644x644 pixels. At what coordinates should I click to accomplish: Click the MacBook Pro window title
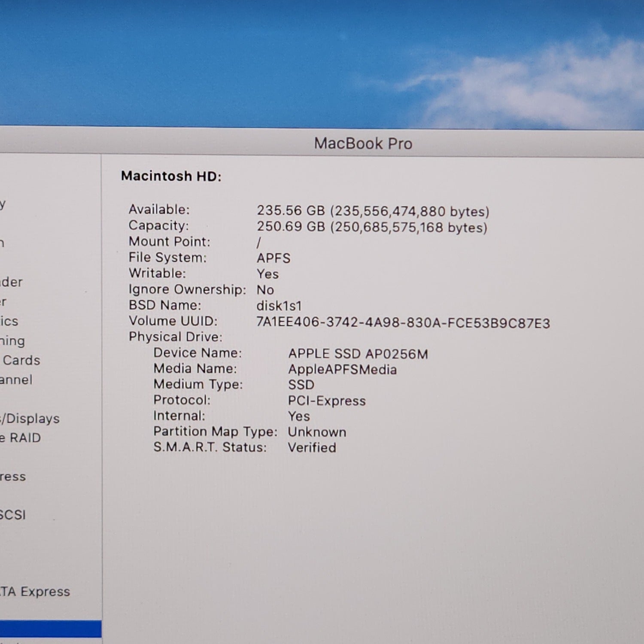point(363,143)
